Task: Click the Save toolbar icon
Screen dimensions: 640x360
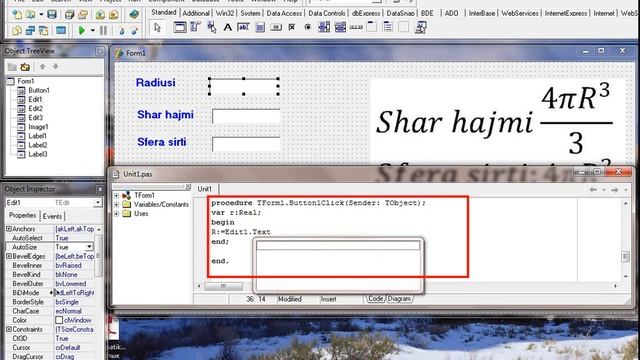Action: tap(52, 15)
